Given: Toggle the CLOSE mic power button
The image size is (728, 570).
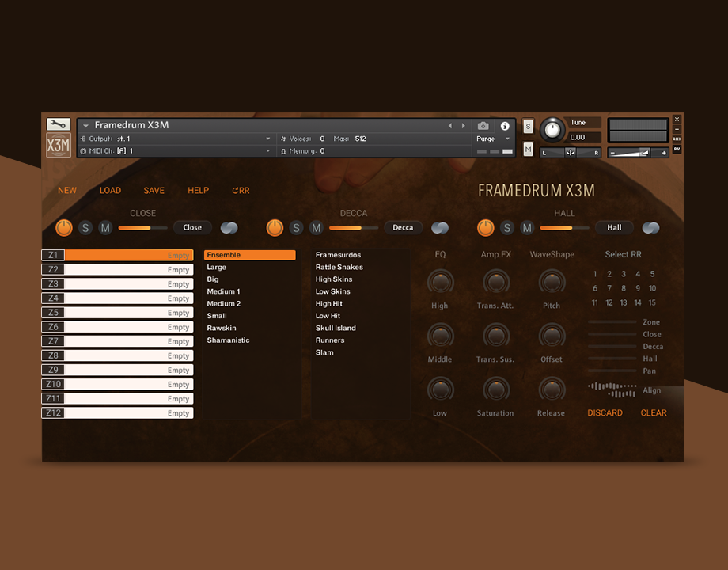Looking at the screenshot, I should [64, 228].
